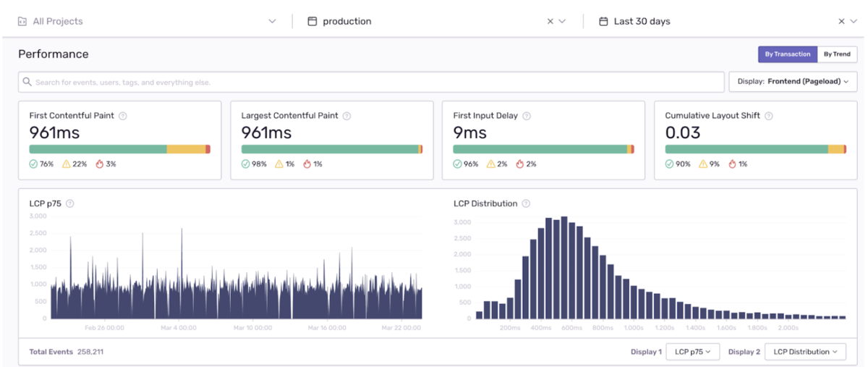Clear the Last 30 days filter

pyautogui.click(x=841, y=22)
